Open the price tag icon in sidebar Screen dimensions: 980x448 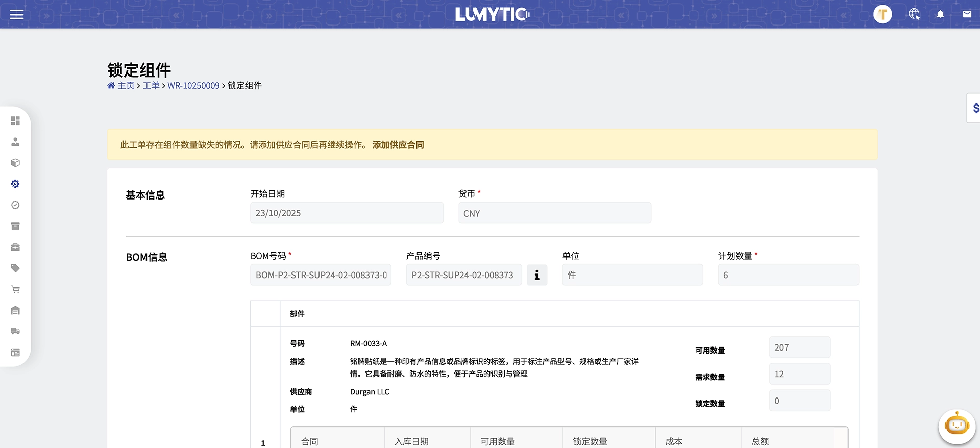pos(15,268)
